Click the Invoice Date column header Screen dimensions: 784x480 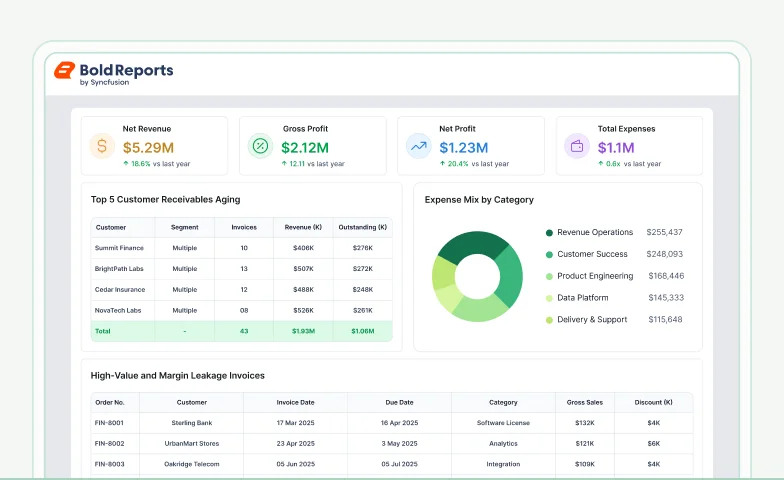[296, 402]
